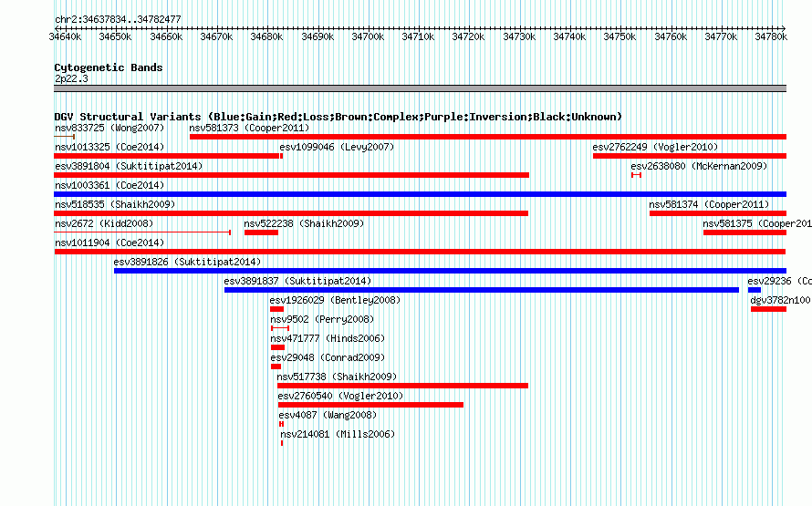Open nsv581374 (Cooper2011) loss bar
This screenshot has width=812, height=506.
[x=718, y=213]
